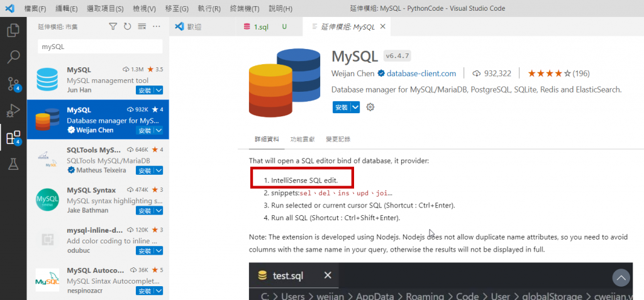Select the Jun Han MySQL extension icon
The image size is (644, 300).
(x=47, y=80)
